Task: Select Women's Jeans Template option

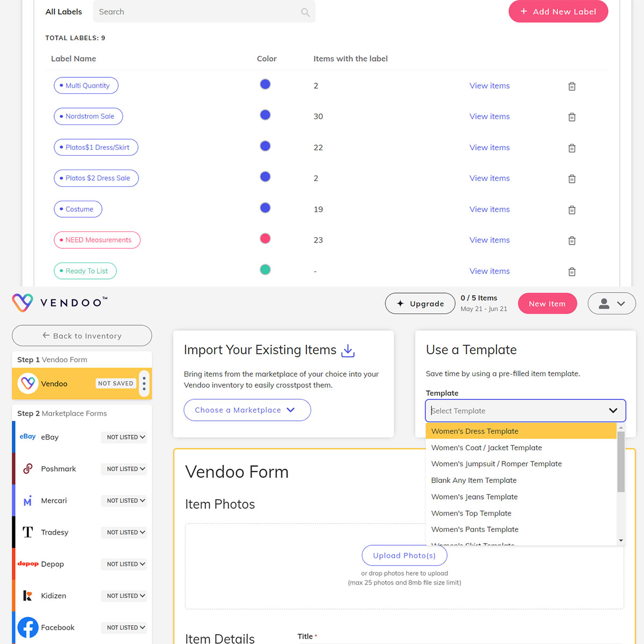Action: [x=521, y=497]
